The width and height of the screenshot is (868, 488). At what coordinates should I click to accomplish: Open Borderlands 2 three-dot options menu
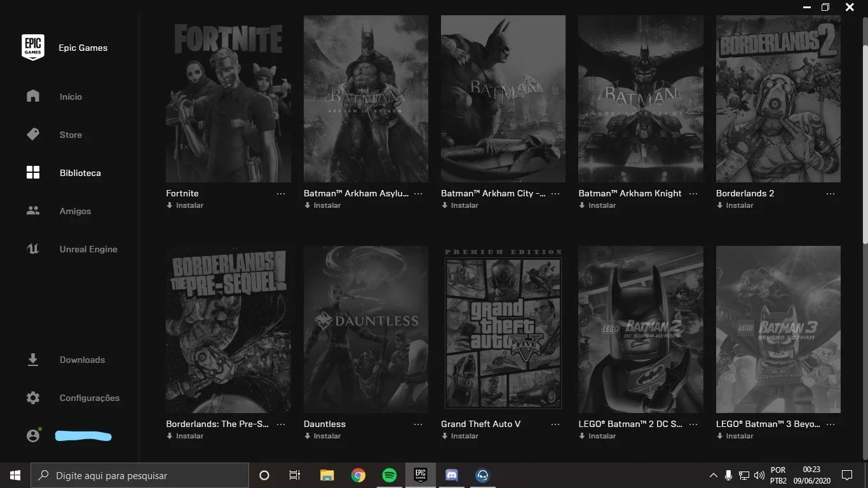coord(831,194)
